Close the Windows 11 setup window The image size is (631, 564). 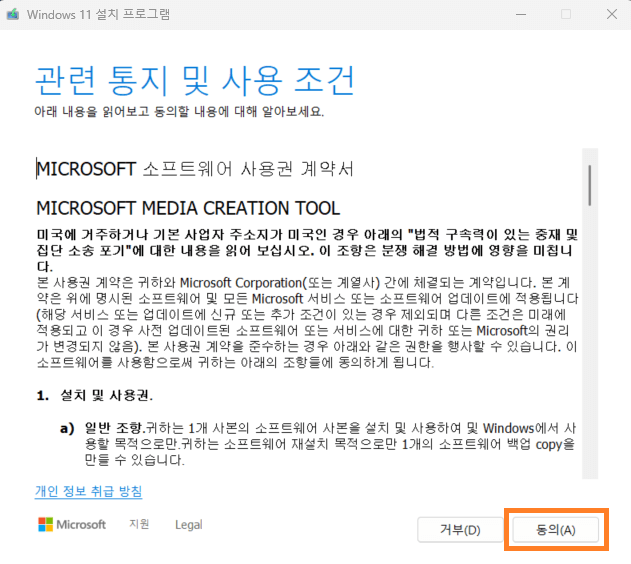click(612, 14)
